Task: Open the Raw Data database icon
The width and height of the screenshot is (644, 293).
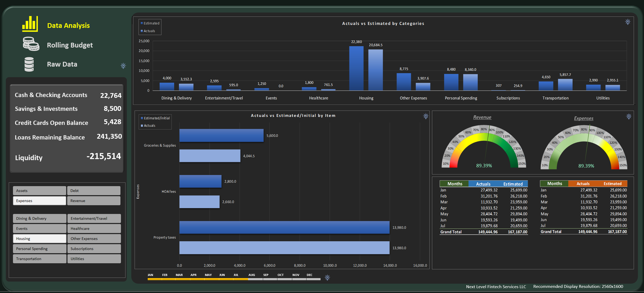Action: (29, 64)
